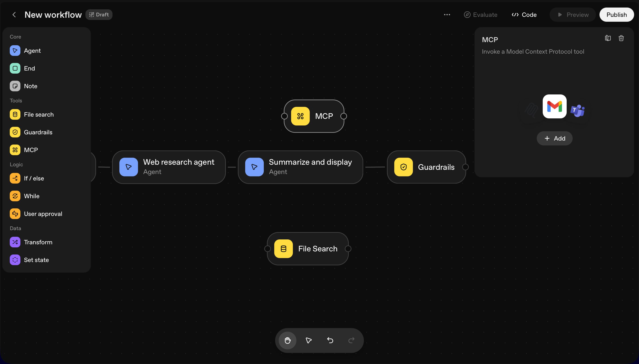Viewport: 639px width, 364px height.
Task: Pick the Transform data node
Action: pyautogui.click(x=38, y=242)
